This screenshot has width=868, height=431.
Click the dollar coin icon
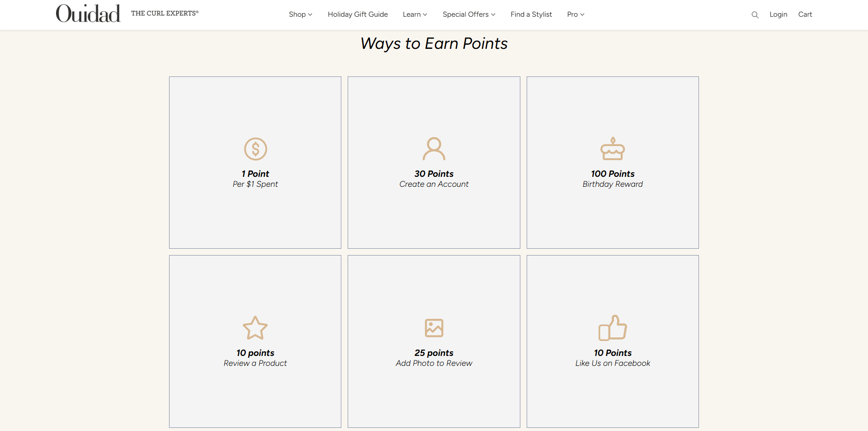point(255,149)
